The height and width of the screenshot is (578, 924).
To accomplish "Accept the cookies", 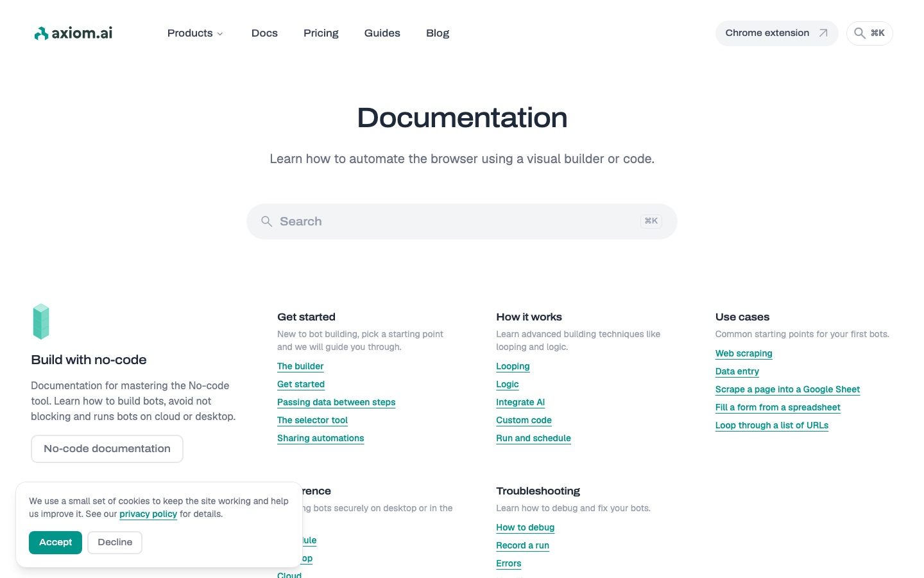I will 55,543.
